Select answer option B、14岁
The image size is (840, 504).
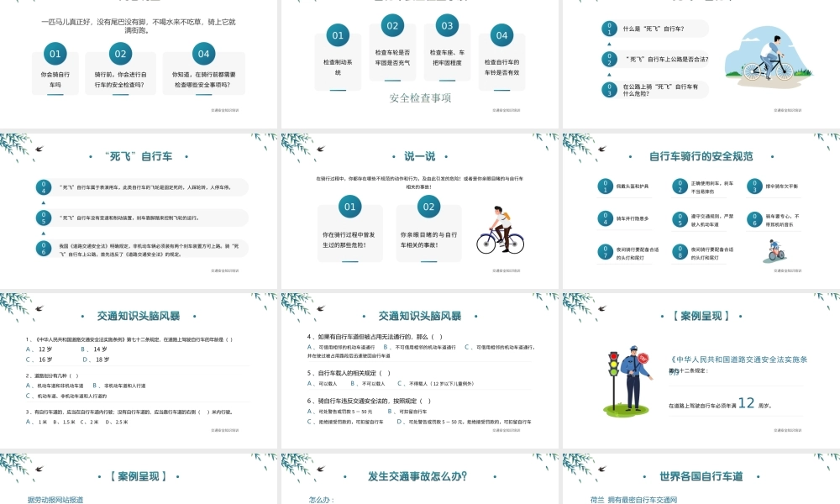click(x=94, y=349)
